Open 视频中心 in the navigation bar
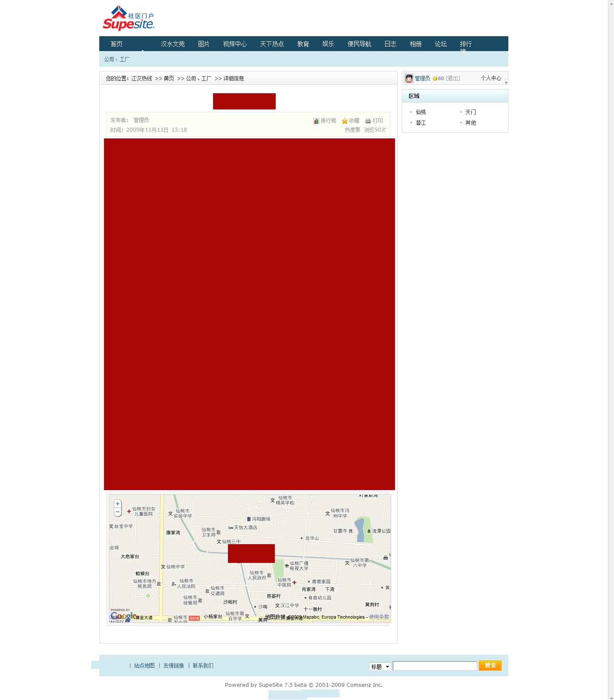614x700 pixels. pyautogui.click(x=235, y=44)
